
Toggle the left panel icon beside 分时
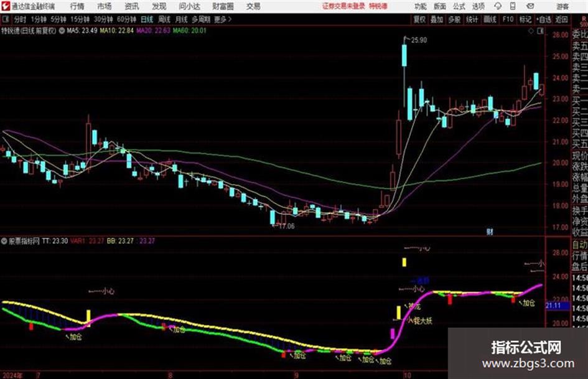click(5, 19)
